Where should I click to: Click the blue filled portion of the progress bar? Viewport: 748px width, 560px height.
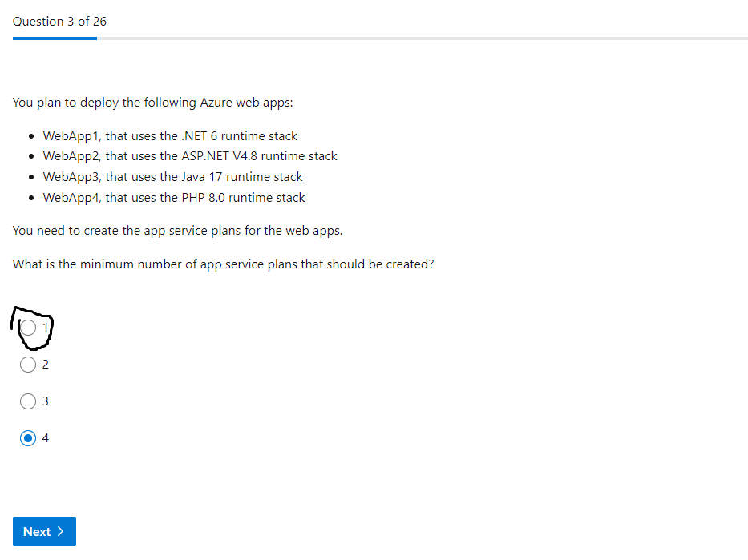click(55, 38)
